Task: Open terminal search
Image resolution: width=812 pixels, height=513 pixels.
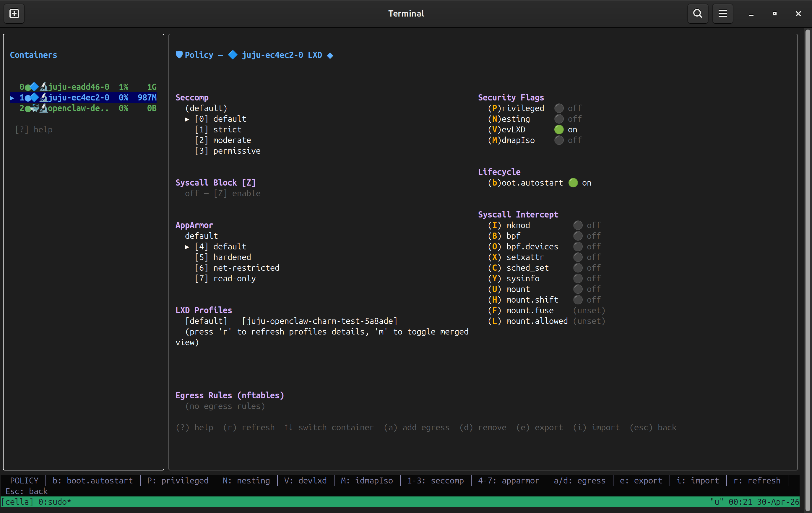Action: click(698, 14)
